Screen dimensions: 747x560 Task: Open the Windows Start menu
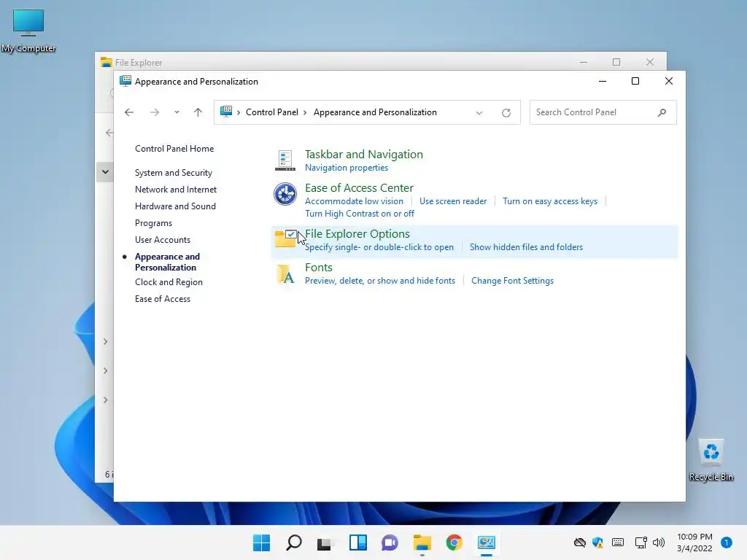[262, 542]
